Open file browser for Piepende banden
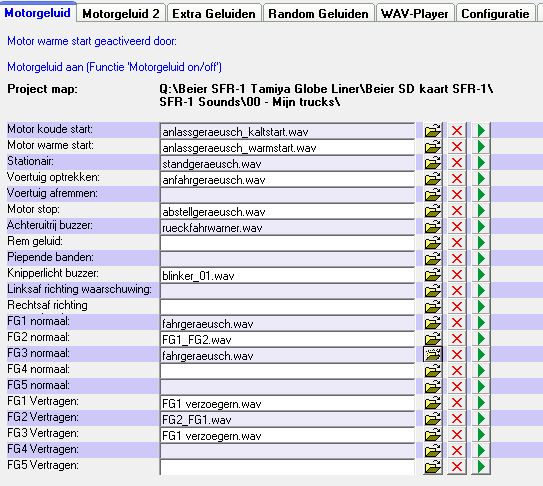 coord(433,258)
